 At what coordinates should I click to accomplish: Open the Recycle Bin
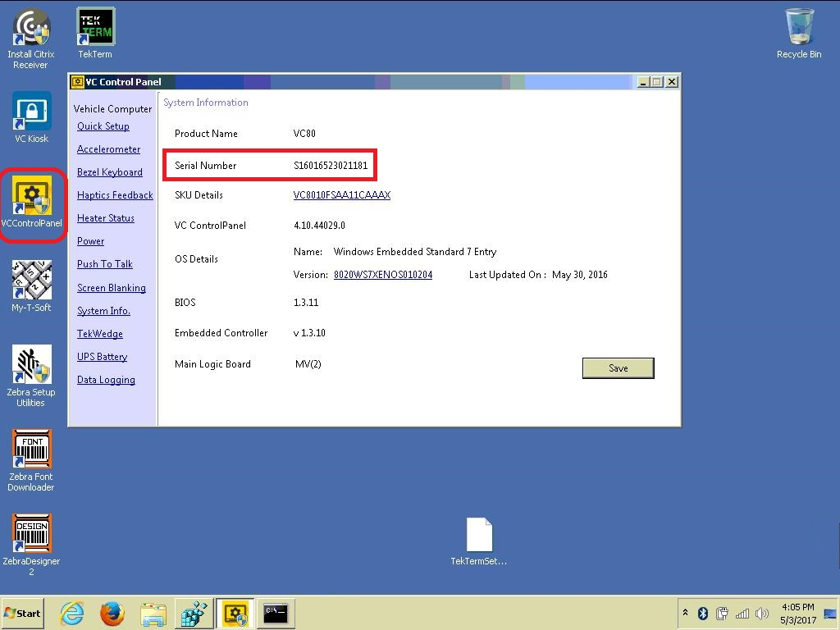click(x=798, y=28)
